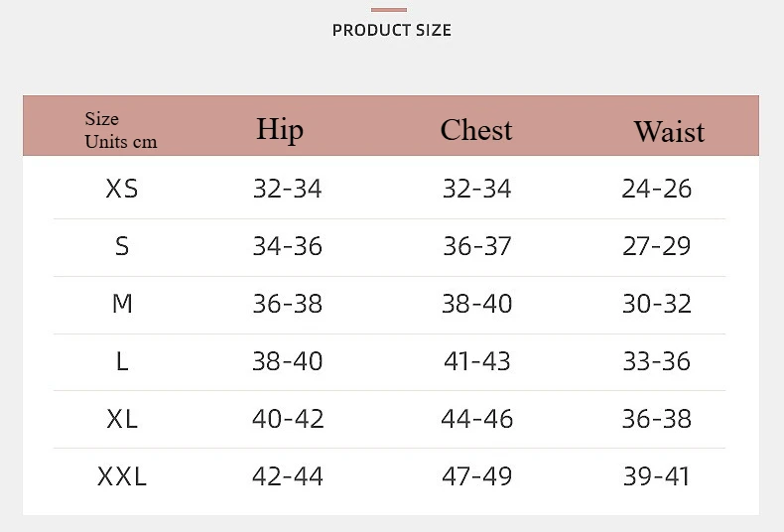The width and height of the screenshot is (784, 532).
Task: Select the S size row label
Action: click(x=122, y=246)
